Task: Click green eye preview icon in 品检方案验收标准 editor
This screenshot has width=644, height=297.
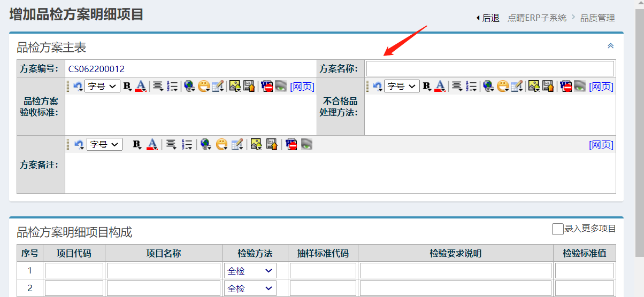Action: [x=281, y=86]
